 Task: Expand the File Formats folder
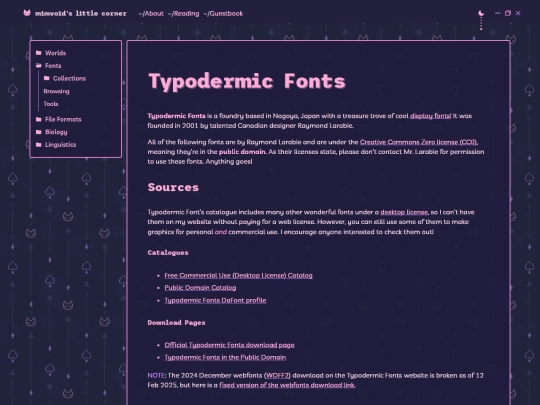tap(63, 120)
